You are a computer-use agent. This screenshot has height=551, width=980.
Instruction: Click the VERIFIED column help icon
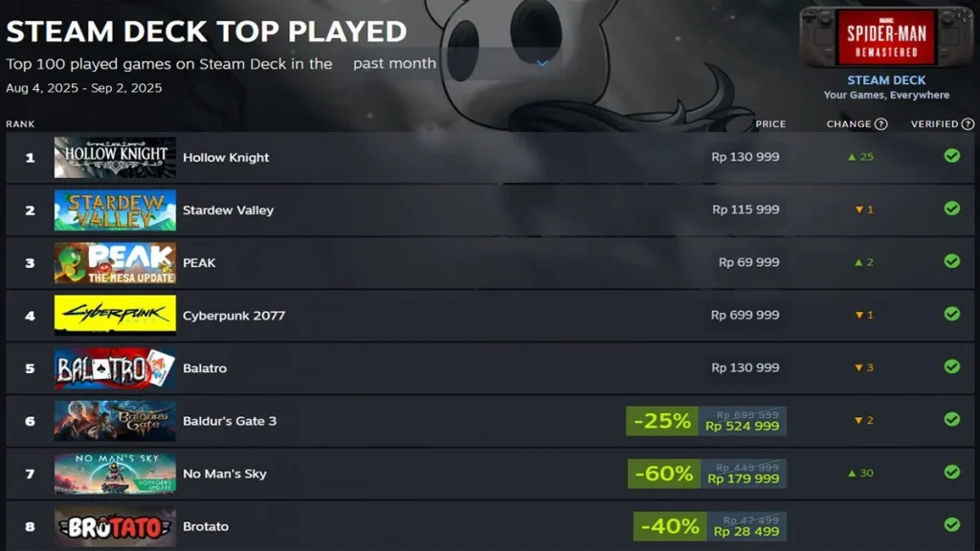(x=969, y=123)
